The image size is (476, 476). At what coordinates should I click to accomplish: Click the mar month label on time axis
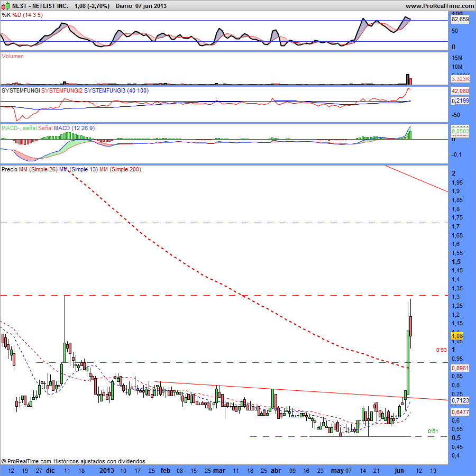[219, 471]
